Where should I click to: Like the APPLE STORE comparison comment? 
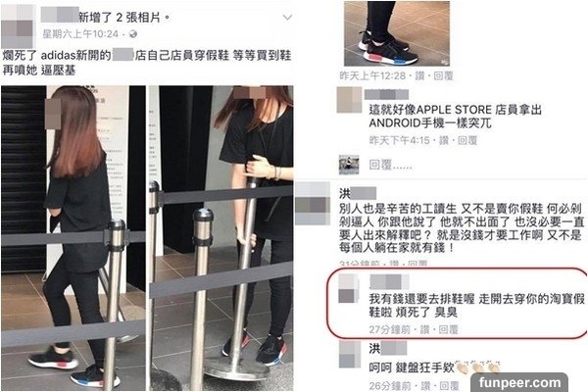pyautogui.click(x=444, y=141)
